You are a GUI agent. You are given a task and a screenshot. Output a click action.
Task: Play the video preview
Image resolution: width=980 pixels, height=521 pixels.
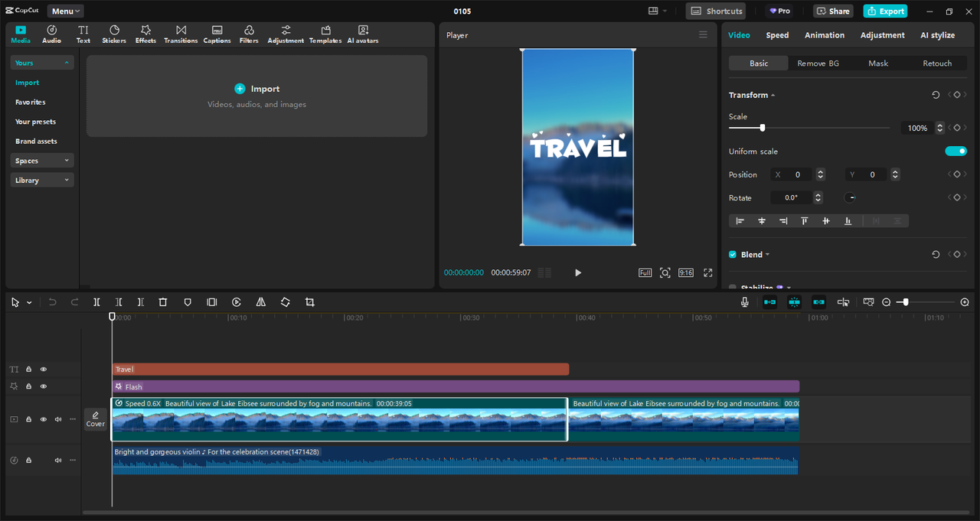578,272
